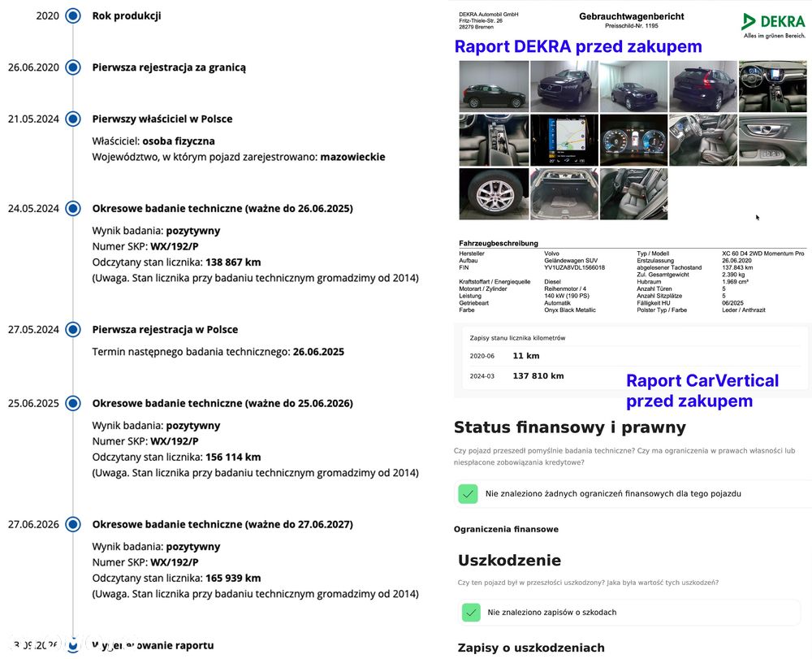
Task: Open the instrument cluster photo thumbnail
Action: [633, 140]
